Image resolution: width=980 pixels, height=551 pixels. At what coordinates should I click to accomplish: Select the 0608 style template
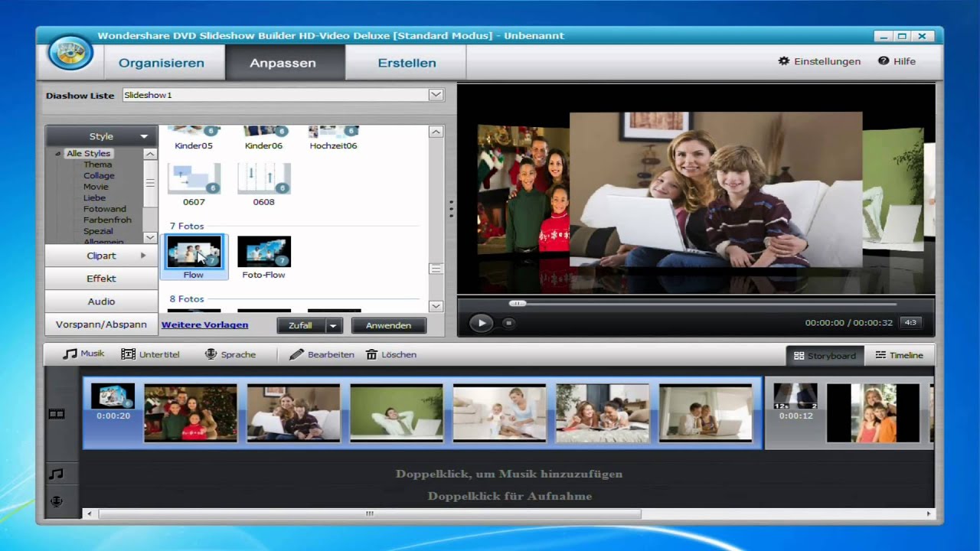tap(263, 184)
